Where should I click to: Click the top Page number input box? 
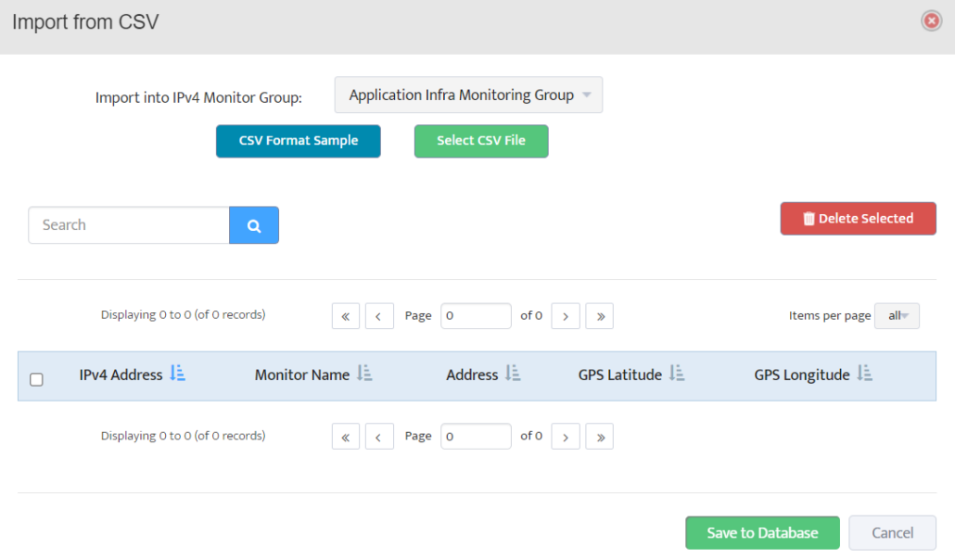(476, 316)
